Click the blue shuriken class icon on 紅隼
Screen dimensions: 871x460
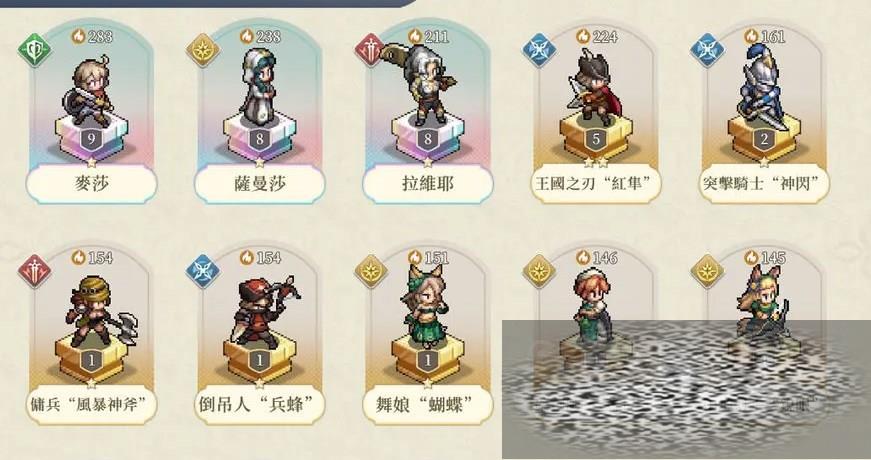(x=539, y=51)
